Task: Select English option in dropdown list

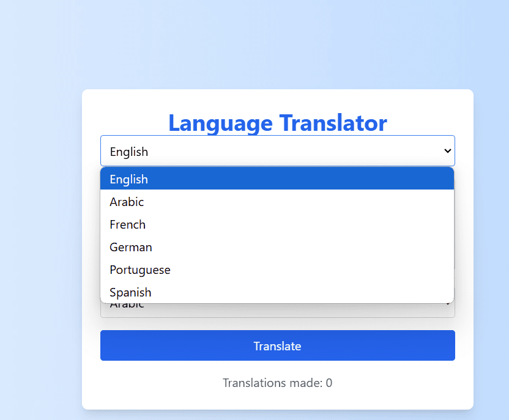Action: (x=277, y=179)
